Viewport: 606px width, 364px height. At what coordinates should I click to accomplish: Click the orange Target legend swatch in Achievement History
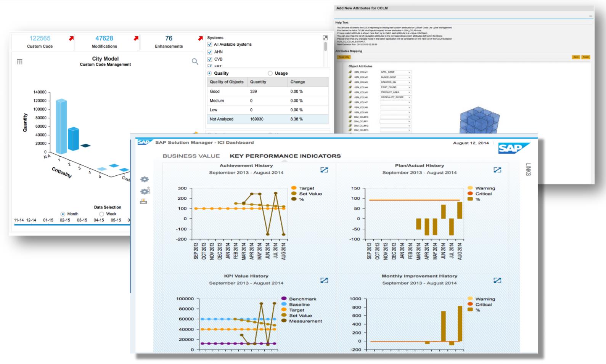tap(294, 188)
